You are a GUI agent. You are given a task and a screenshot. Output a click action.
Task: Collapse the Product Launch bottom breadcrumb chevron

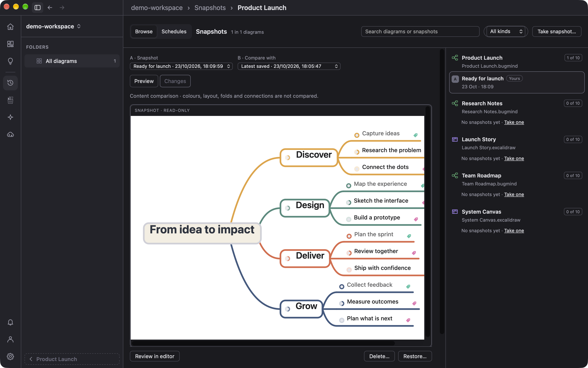(31, 359)
